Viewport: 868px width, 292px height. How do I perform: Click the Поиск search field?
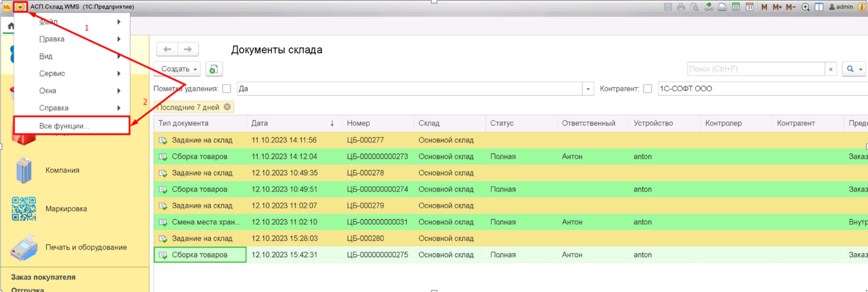point(755,69)
